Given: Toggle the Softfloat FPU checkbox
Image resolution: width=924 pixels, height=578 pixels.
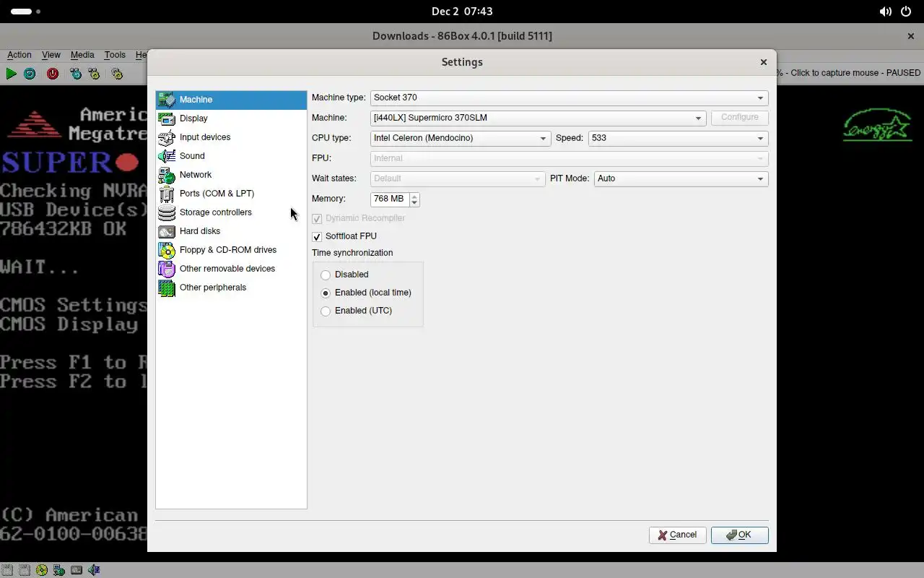Looking at the screenshot, I should tap(316, 236).
